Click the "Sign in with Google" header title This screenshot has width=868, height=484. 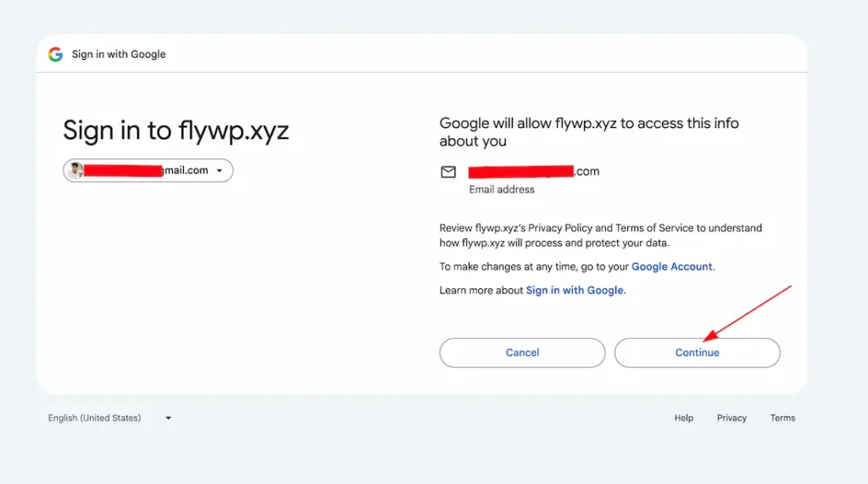[119, 54]
